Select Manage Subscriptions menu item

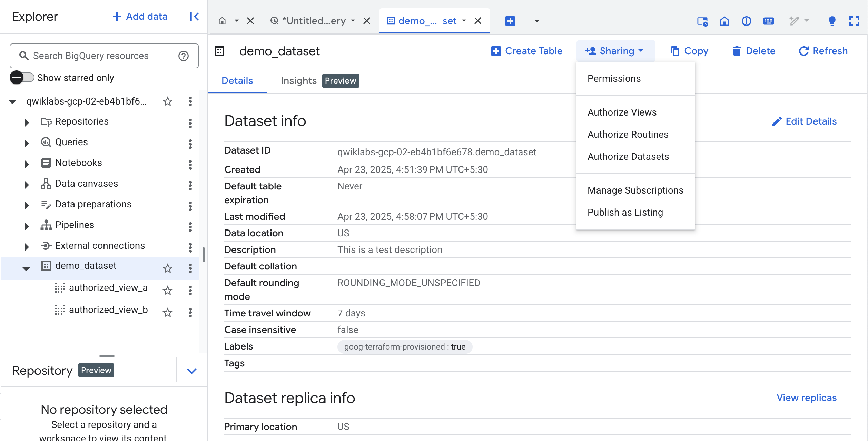point(635,190)
